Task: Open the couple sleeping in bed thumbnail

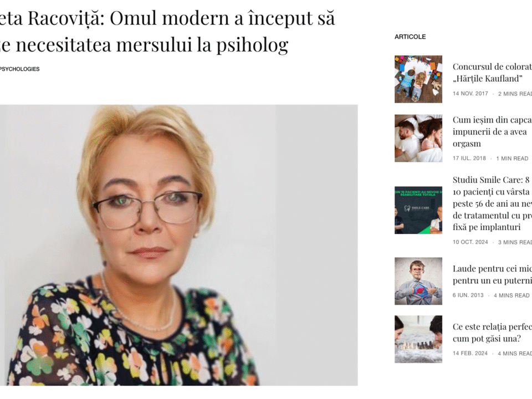Action: coord(418,138)
